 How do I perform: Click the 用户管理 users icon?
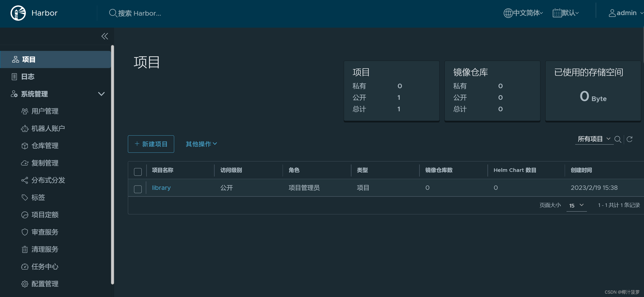point(25,111)
